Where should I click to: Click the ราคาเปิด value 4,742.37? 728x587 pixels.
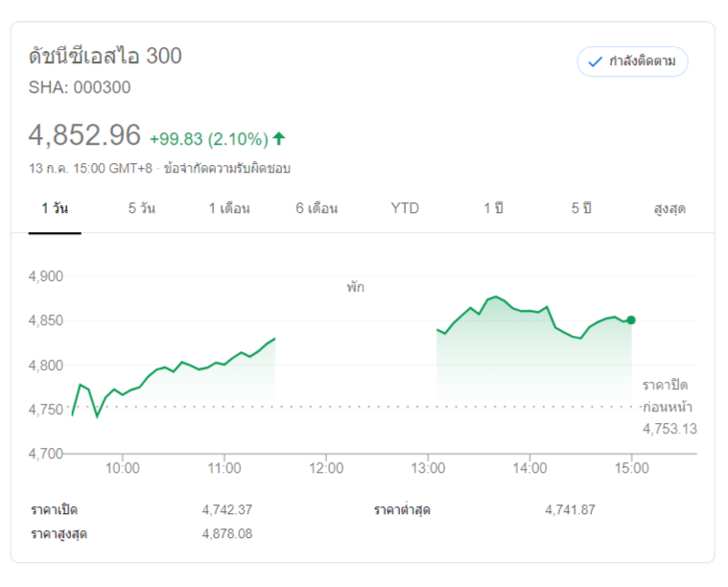coord(227,509)
